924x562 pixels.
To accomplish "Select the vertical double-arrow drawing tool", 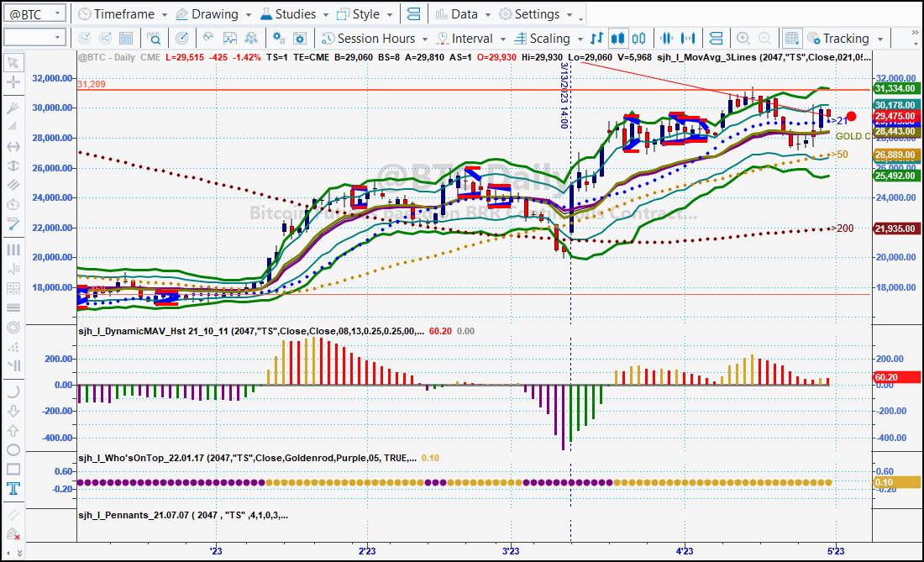I will pyautogui.click(x=13, y=165).
